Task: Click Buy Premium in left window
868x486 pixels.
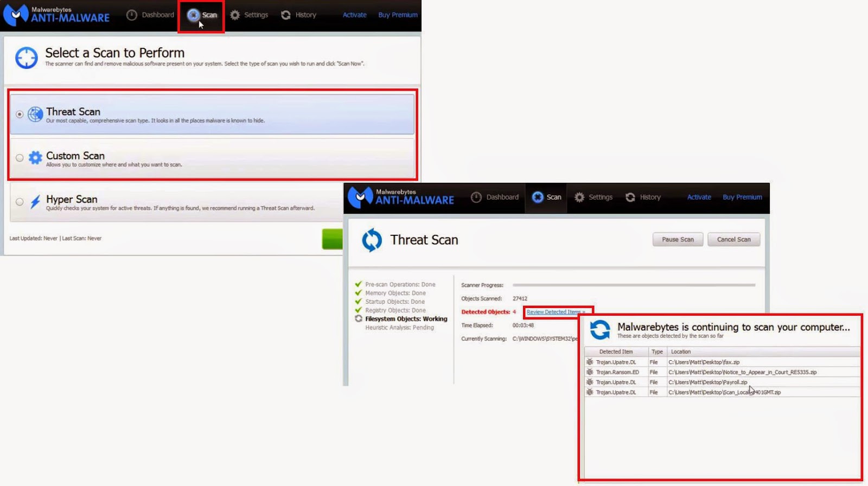Action: [398, 15]
